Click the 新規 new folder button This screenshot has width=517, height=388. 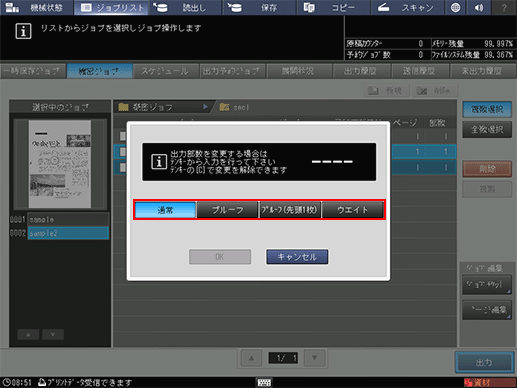point(387,90)
